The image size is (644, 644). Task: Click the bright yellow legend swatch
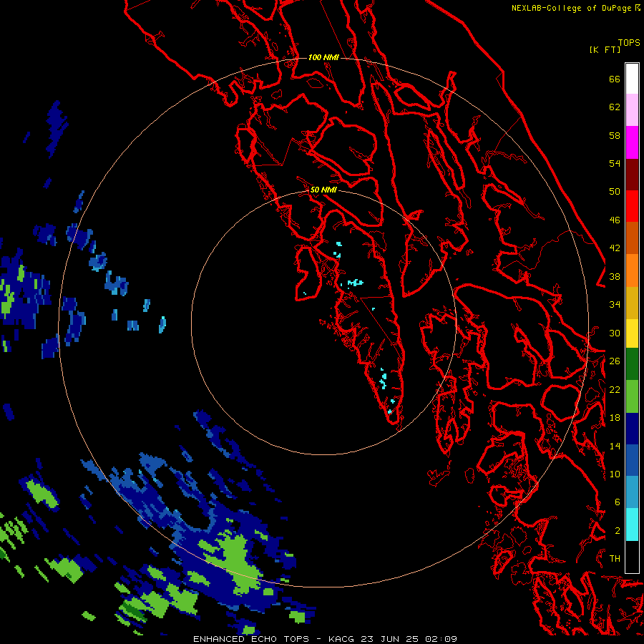632,333
